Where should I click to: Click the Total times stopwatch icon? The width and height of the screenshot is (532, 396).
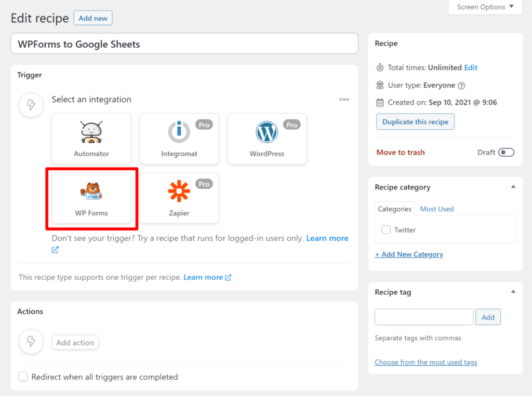(380, 67)
